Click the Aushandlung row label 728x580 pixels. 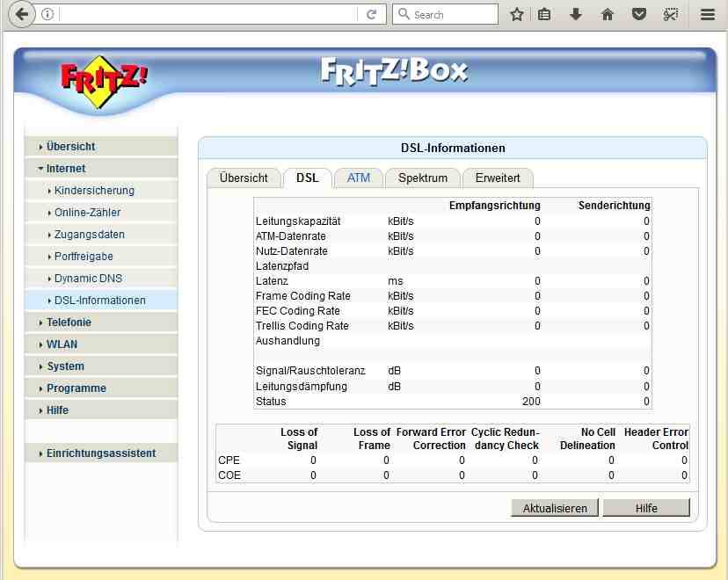click(288, 341)
